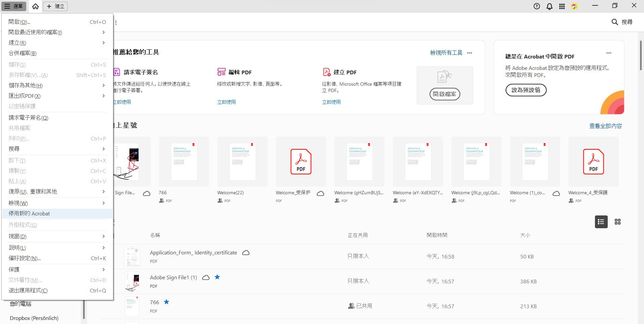Image resolution: width=644 pixels, height=324 pixels.
Task: Click the user profile avatar icon
Action: click(x=574, y=6)
